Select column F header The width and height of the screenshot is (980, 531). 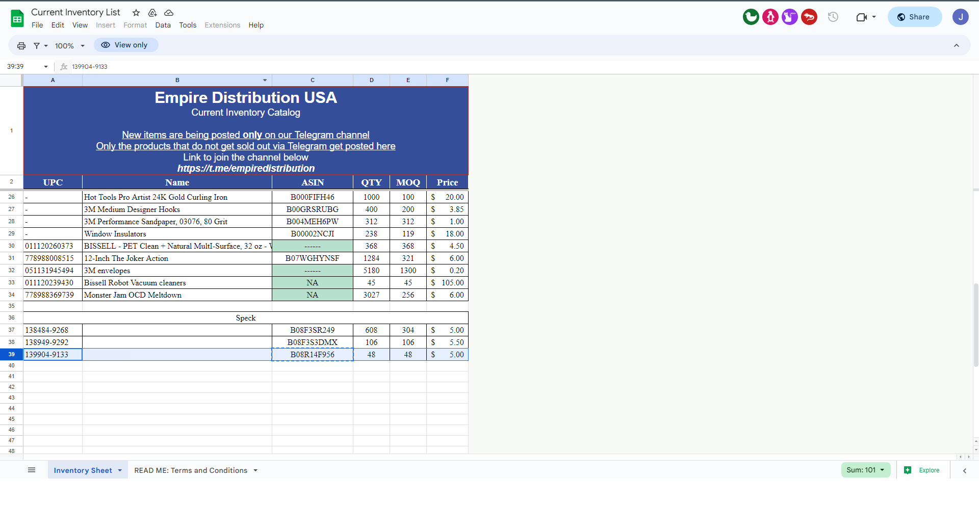[x=448, y=80]
